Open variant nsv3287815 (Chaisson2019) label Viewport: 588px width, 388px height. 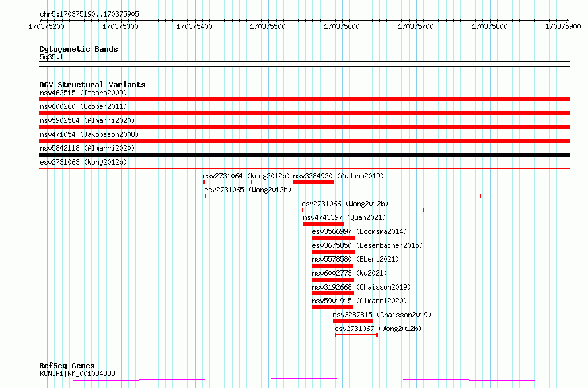click(x=382, y=315)
